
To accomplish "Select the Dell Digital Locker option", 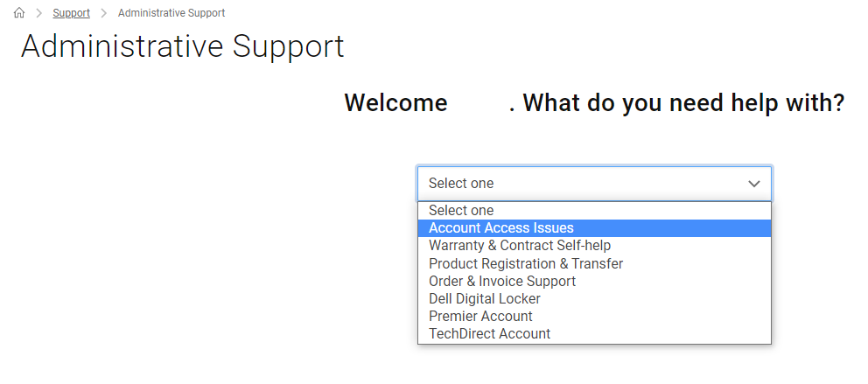I will (x=485, y=298).
